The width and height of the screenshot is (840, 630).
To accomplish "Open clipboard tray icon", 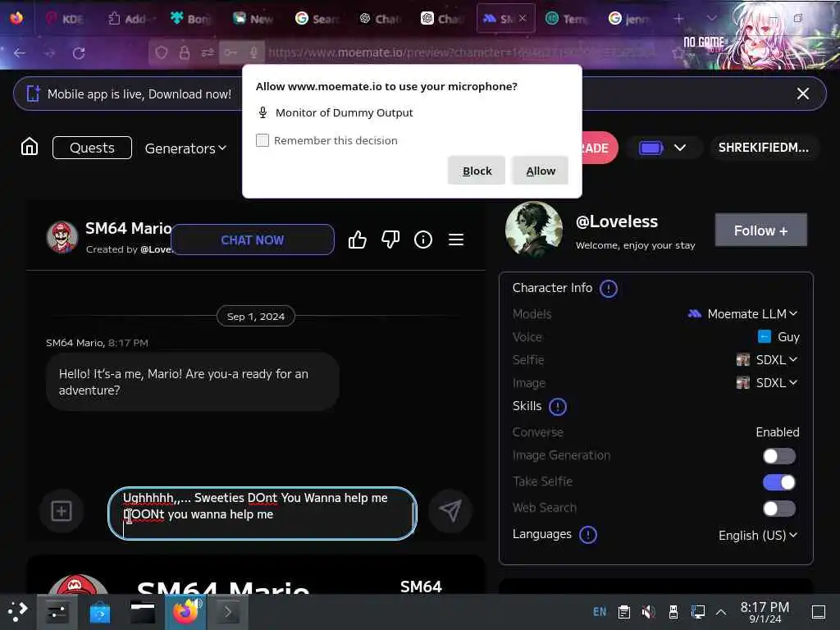I will 623,611.
